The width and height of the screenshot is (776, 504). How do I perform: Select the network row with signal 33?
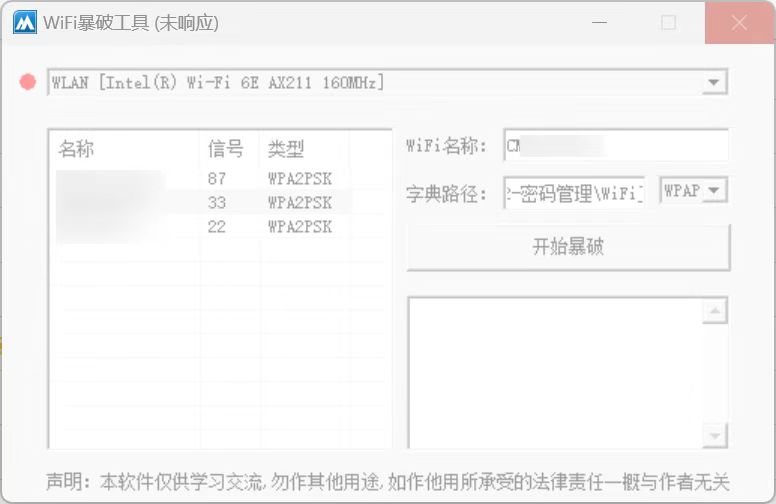(x=220, y=202)
